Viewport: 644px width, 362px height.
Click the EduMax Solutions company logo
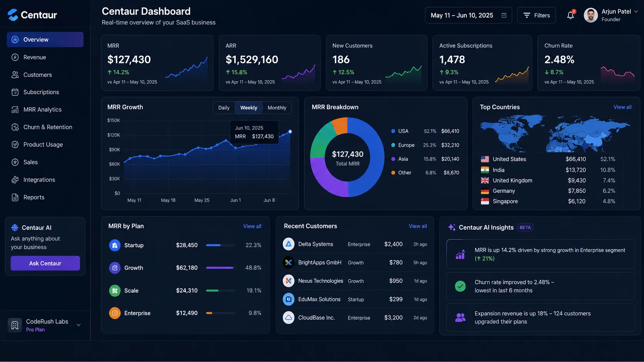pos(288,299)
